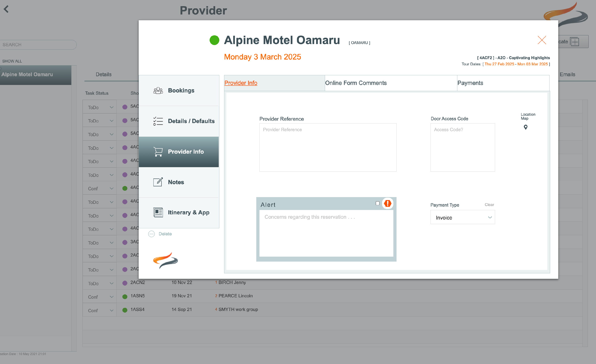This screenshot has width=596, height=364.
Task: Click the plus icon next to Duplicate
Action: click(574, 41)
